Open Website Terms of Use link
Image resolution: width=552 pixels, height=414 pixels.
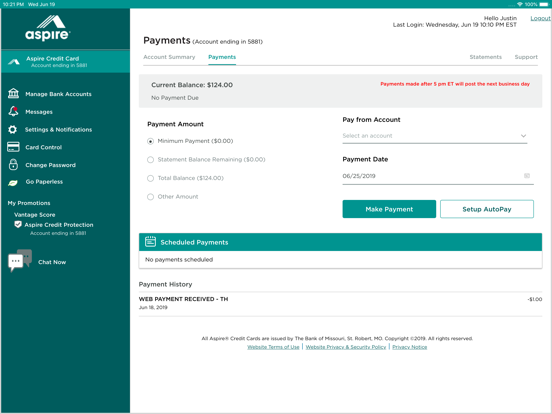tap(273, 347)
